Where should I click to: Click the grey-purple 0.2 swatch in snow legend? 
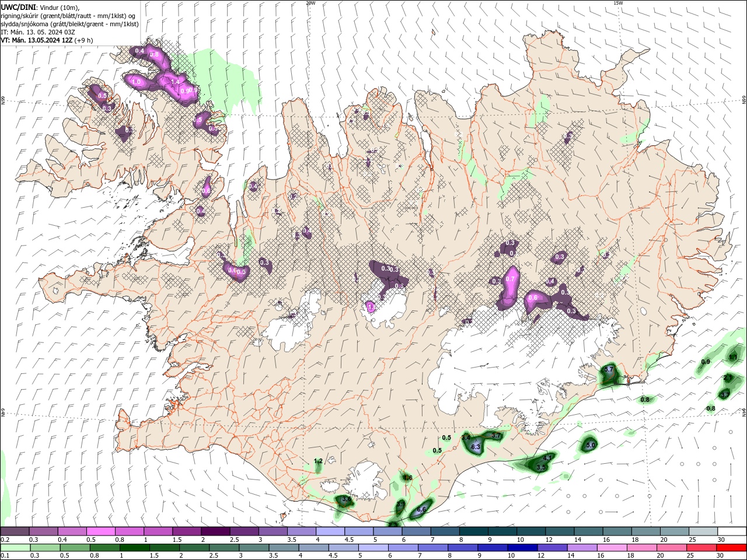[15, 531]
